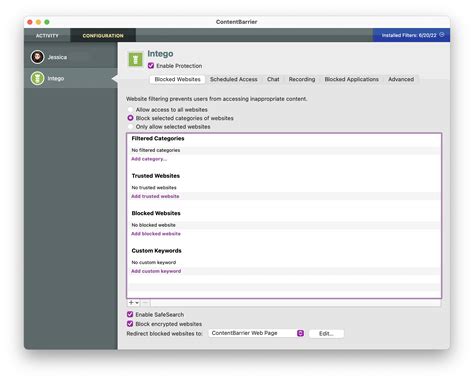Viewport: 474px width, 381px height.
Task: Select Allow access to all websites
Action: click(130, 110)
